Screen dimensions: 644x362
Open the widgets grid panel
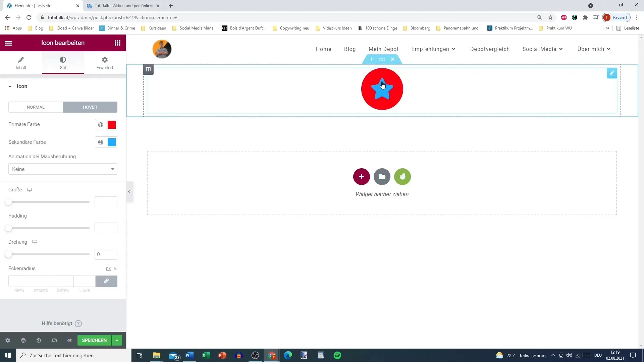pos(117,43)
